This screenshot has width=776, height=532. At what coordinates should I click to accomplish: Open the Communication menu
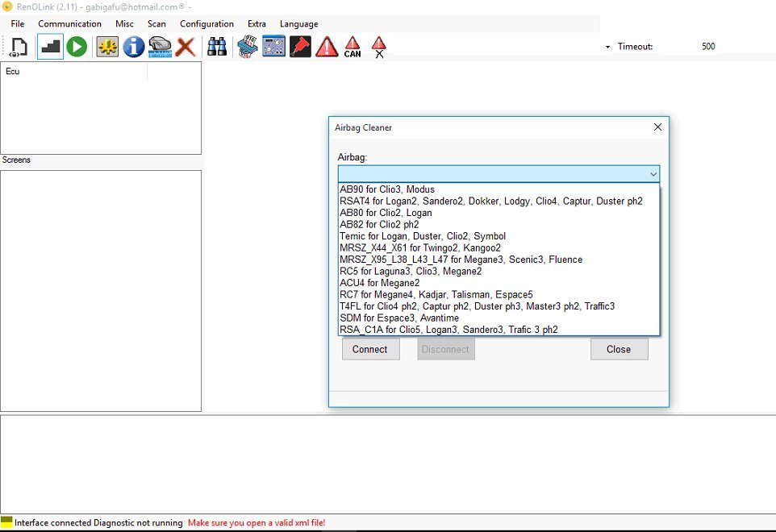coord(70,23)
